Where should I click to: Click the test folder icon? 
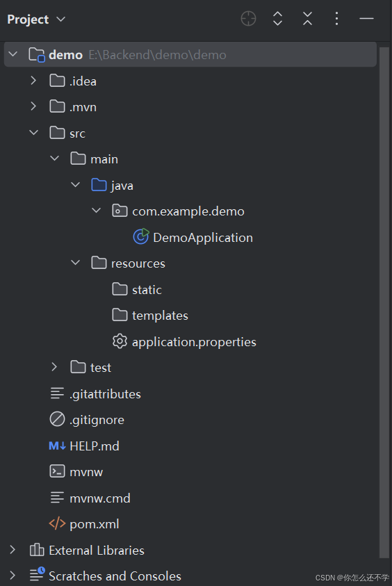click(78, 367)
